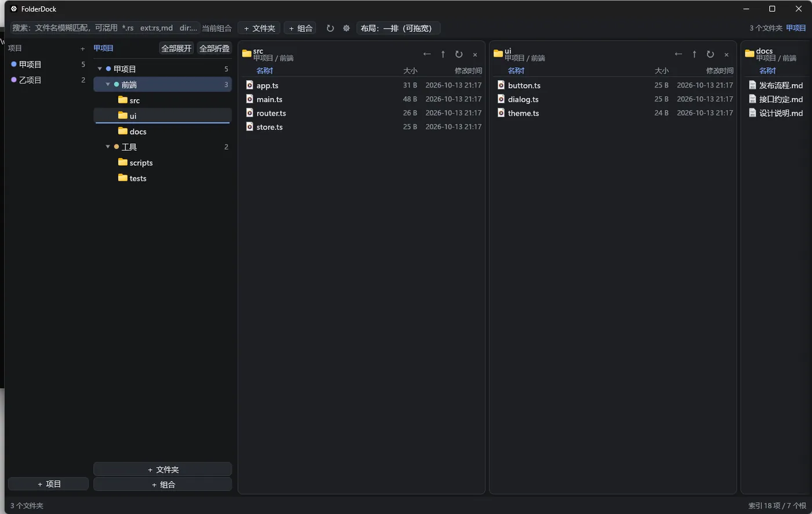Viewport: 812px width, 514px height.
Task: Select 甲项目 in the project list
Action: [48, 64]
